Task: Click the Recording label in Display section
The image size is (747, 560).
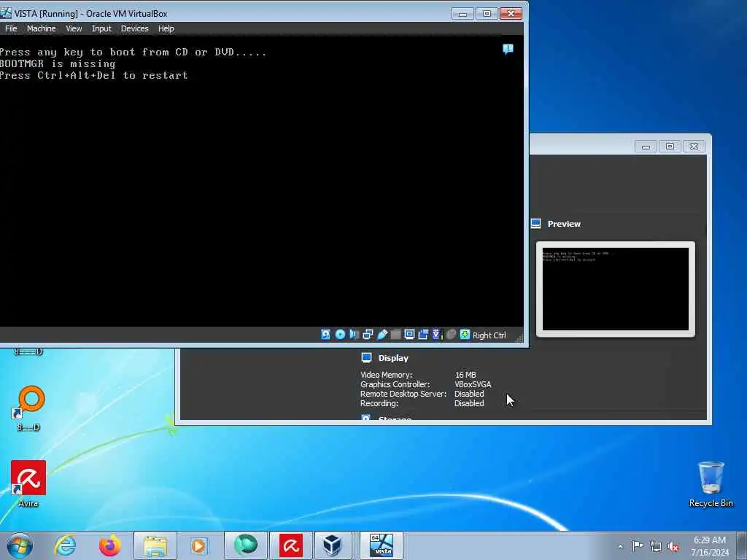Action: pos(379,403)
